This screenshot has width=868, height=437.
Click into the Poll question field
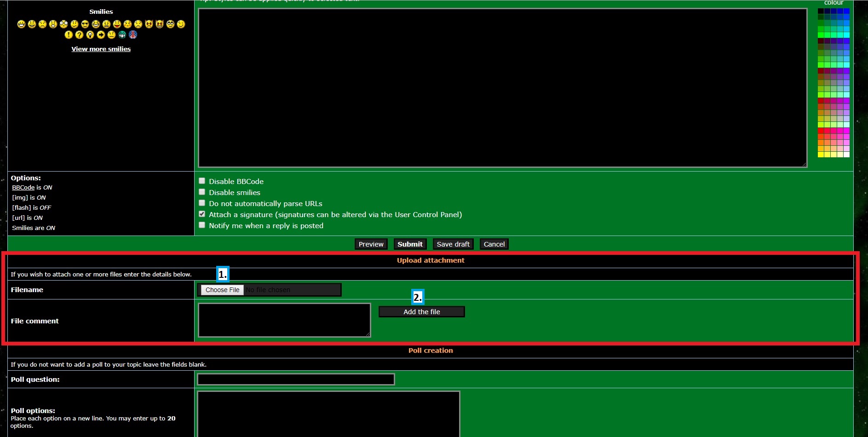coord(296,379)
